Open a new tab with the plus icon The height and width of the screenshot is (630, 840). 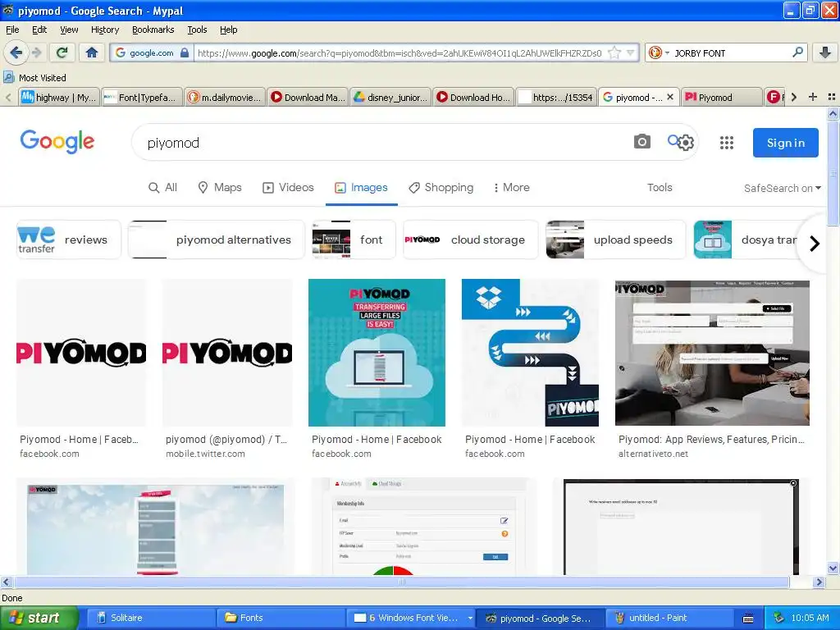click(x=813, y=97)
